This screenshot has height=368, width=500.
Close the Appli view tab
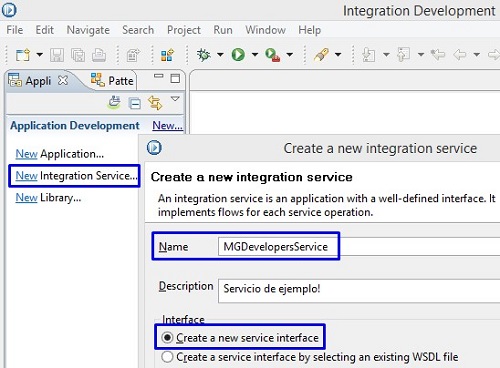pyautogui.click(x=63, y=80)
